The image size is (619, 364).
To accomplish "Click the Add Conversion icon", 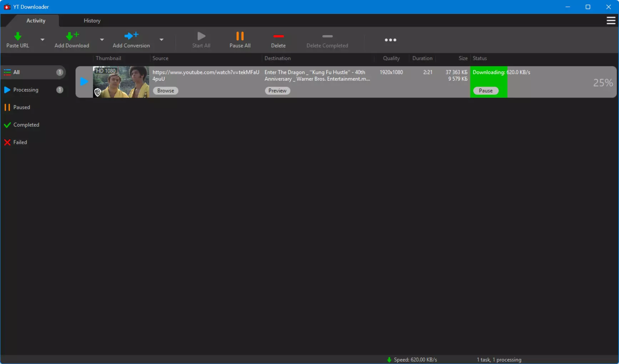I will 131,36.
